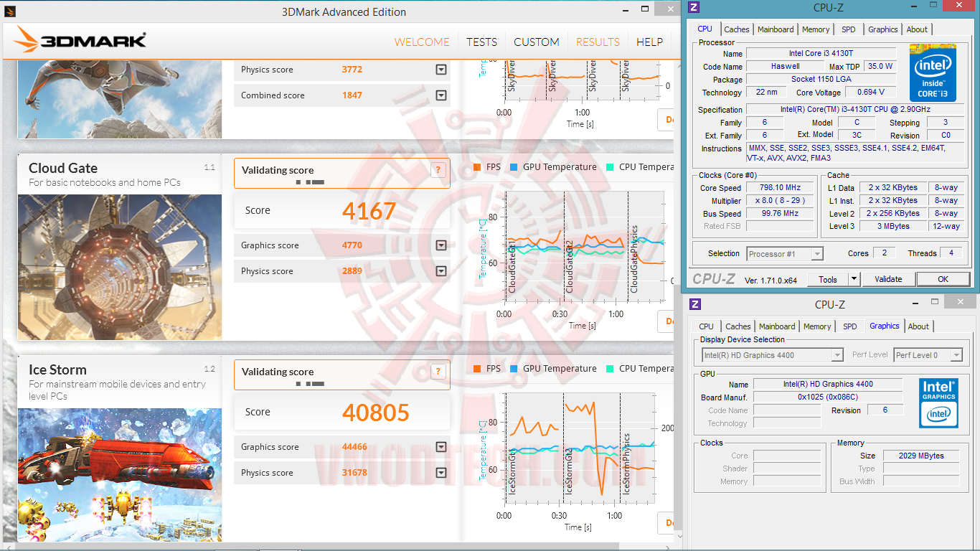Click the blue GPU Temperature swatch for Ice Storm
The image size is (980, 551).
click(514, 369)
